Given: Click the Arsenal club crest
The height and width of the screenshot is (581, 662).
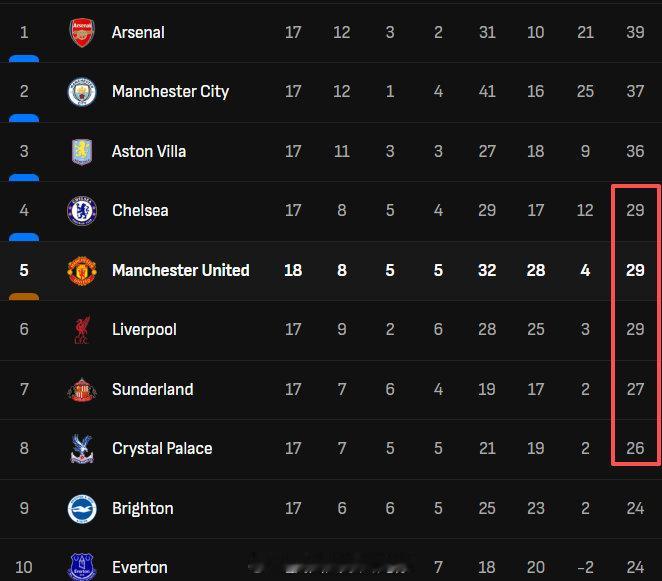Looking at the screenshot, I should coord(81,32).
